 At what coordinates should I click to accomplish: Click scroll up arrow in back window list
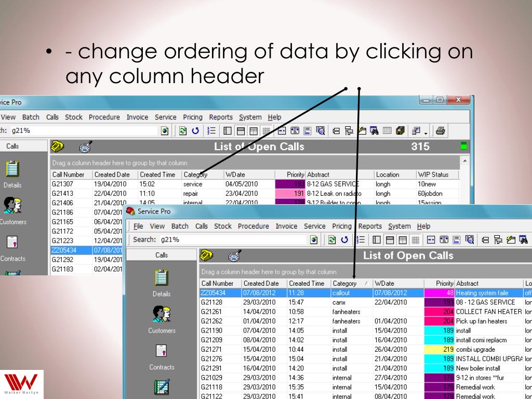pyautogui.click(x=464, y=161)
